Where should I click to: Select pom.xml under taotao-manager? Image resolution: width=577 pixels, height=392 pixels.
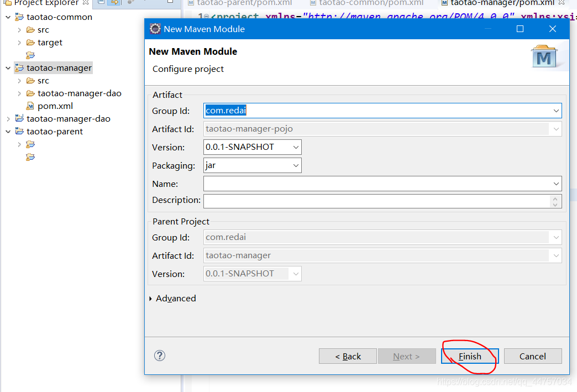point(55,106)
